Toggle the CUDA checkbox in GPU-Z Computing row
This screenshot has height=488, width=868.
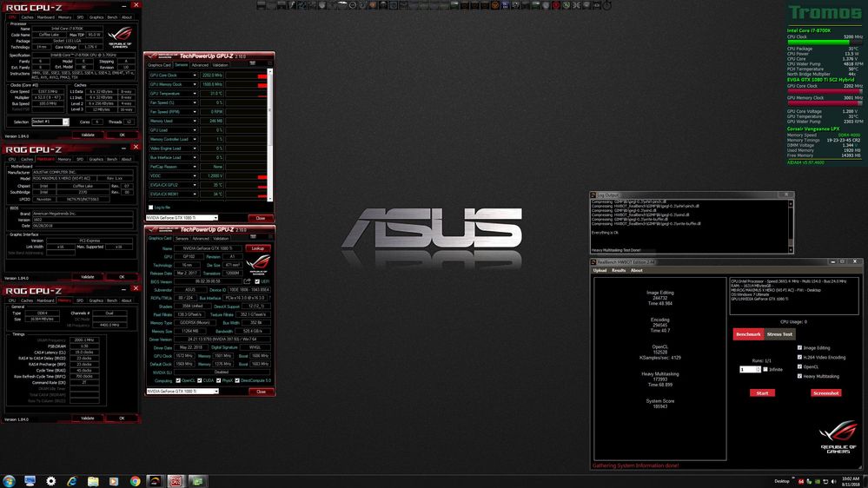click(200, 380)
